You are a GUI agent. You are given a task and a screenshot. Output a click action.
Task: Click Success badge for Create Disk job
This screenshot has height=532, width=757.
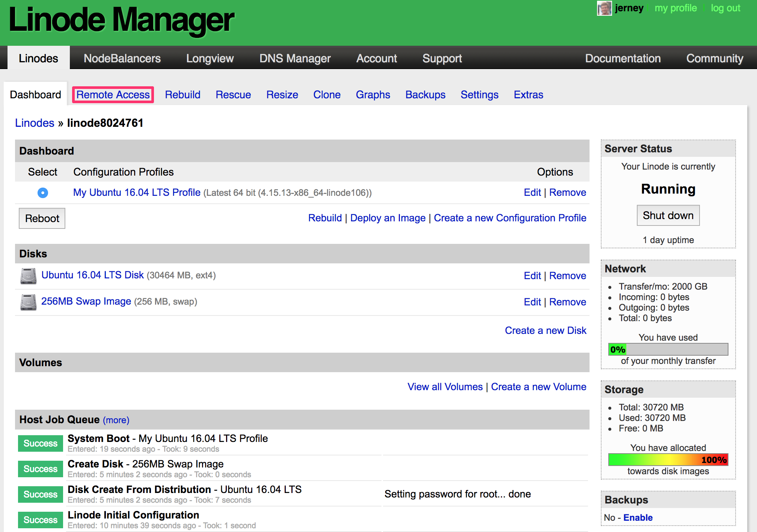[41, 469]
